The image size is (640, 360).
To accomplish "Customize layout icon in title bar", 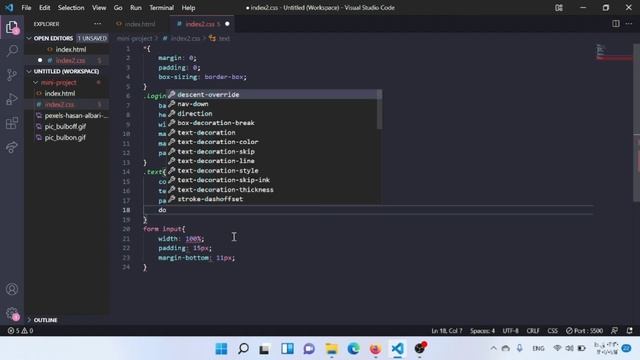I will tap(559, 8).
